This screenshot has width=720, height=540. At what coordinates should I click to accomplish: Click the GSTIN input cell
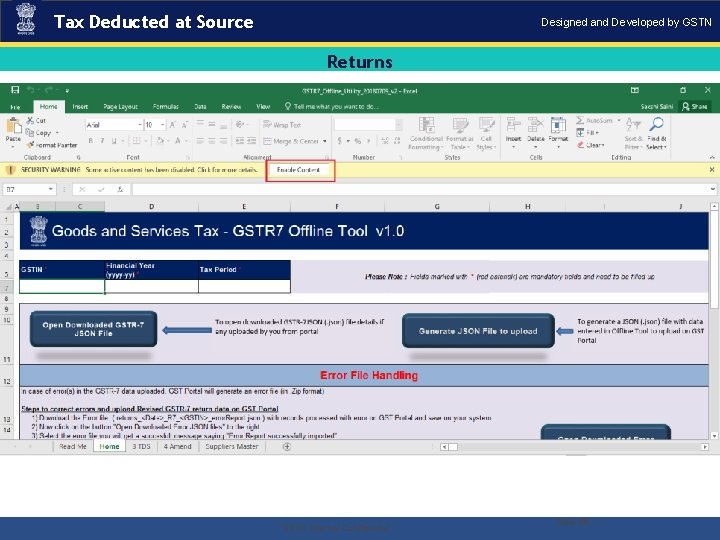click(62, 287)
